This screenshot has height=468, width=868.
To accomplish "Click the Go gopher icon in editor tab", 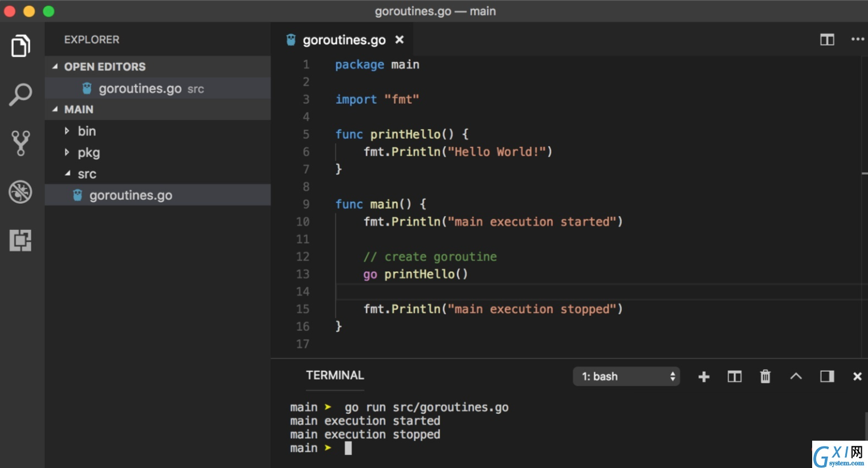I will tap(291, 40).
